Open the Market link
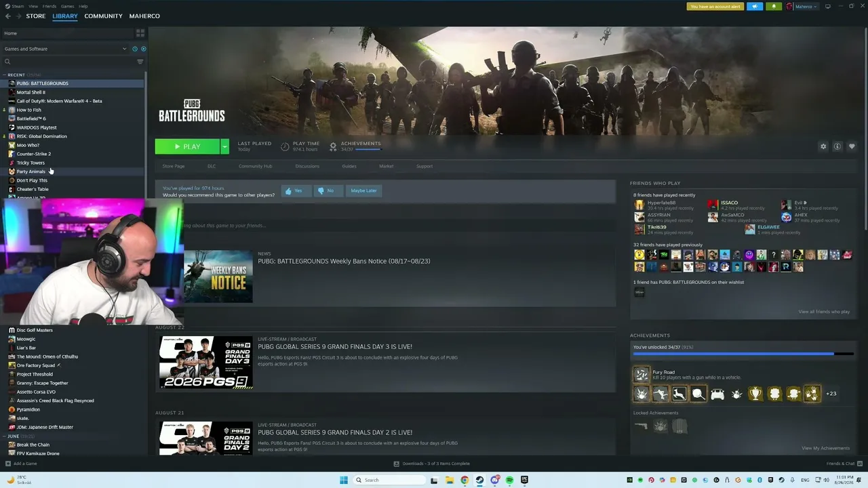The width and height of the screenshot is (868, 488). (x=386, y=166)
